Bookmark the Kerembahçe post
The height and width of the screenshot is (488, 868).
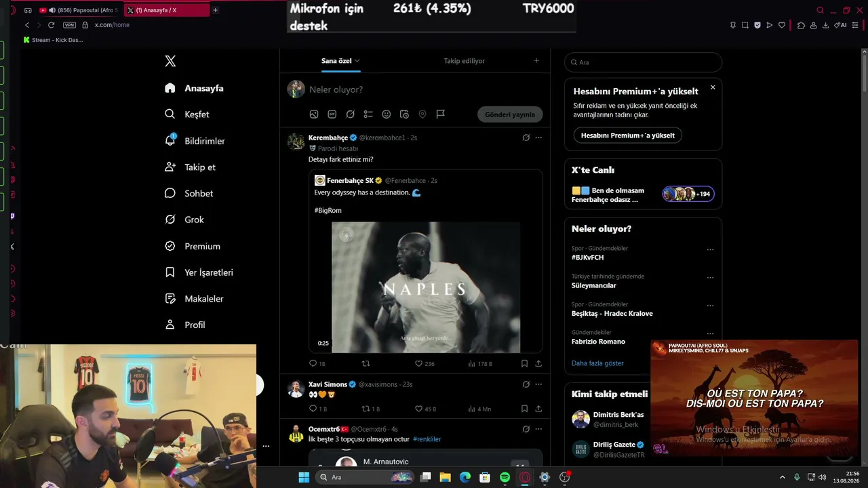tap(524, 363)
